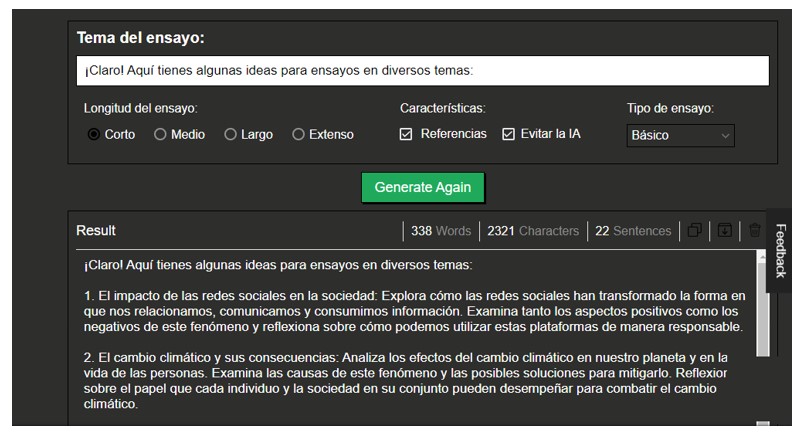This screenshot has width=802, height=435.
Task: Open the Tipo de ensayo dropdown
Action: pyautogui.click(x=680, y=135)
